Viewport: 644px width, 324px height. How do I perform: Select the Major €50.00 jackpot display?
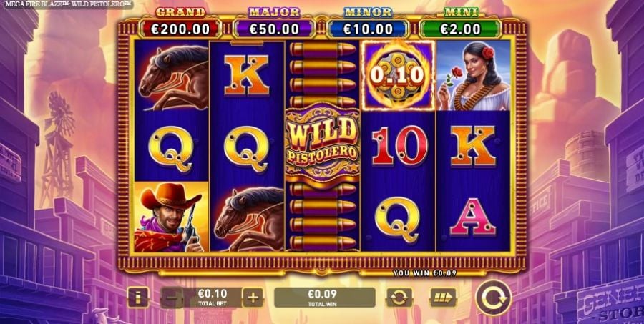pyautogui.click(x=274, y=29)
